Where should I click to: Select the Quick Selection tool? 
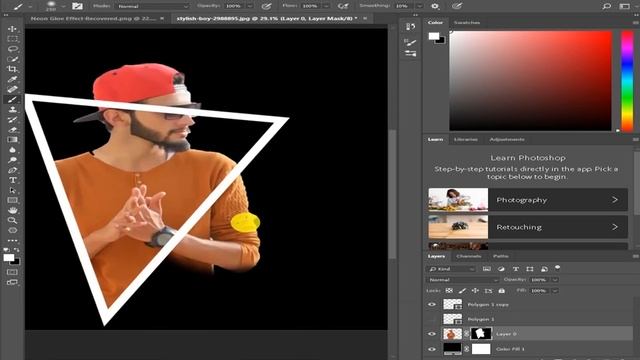(x=12, y=59)
